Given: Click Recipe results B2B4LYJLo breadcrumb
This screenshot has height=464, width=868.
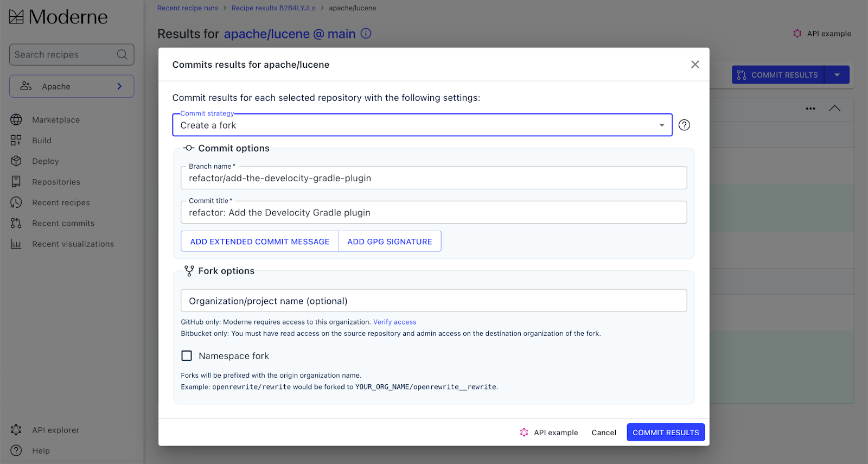Looking at the screenshot, I should coord(273,8).
